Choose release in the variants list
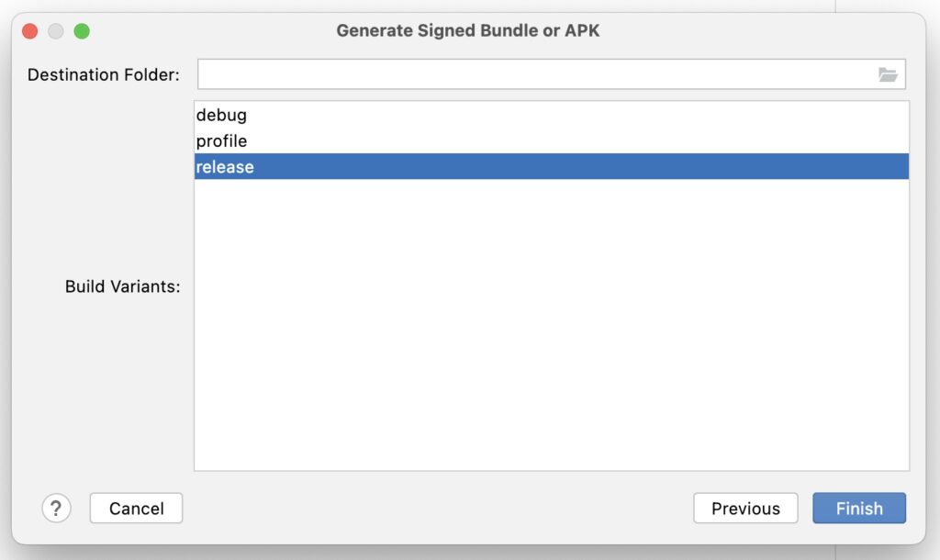Viewport: 940px width, 560px height. tap(552, 167)
